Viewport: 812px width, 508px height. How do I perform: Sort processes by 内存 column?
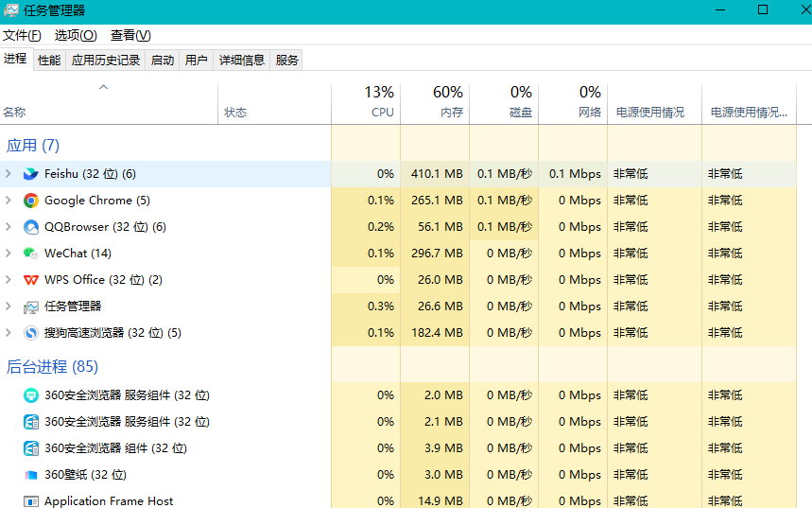click(x=435, y=104)
